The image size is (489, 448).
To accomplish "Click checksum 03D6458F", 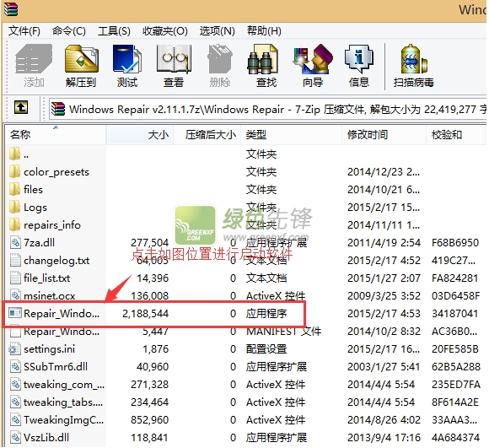I will pos(455,295).
